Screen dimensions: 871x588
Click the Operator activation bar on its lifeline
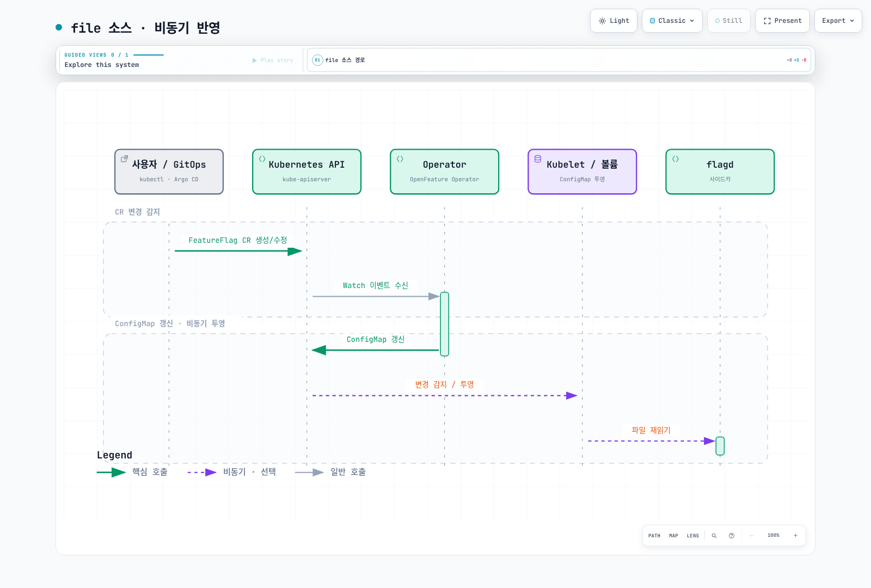point(445,324)
